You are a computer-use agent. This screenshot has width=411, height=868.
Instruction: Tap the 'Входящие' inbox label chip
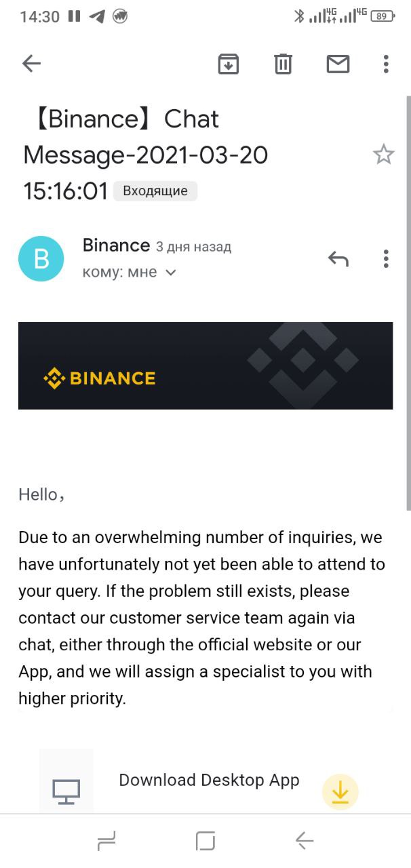155,191
